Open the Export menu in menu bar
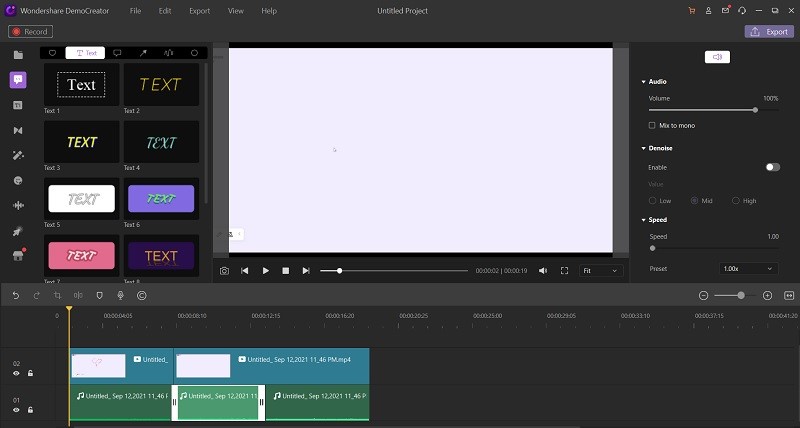 199,11
